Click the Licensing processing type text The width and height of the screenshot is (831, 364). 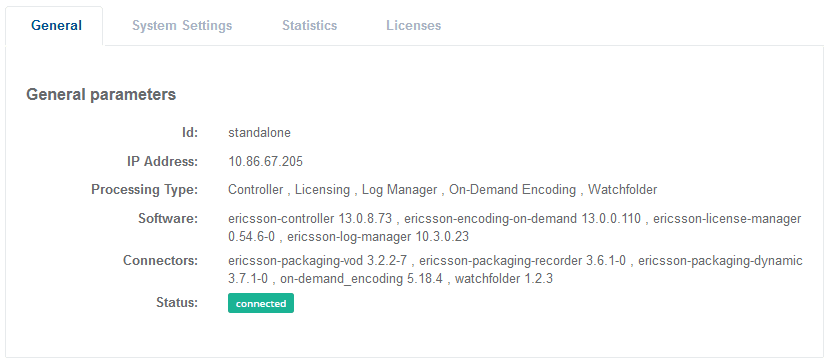point(322,190)
